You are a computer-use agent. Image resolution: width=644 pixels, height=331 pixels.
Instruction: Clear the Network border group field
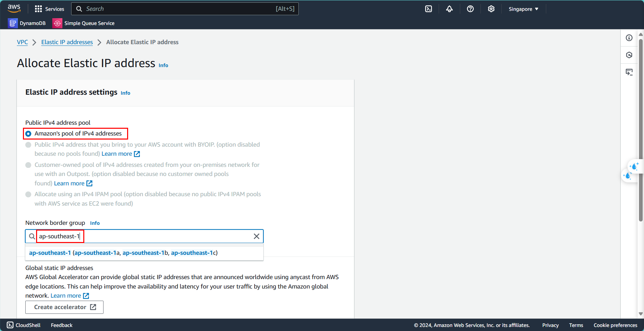coord(257,236)
